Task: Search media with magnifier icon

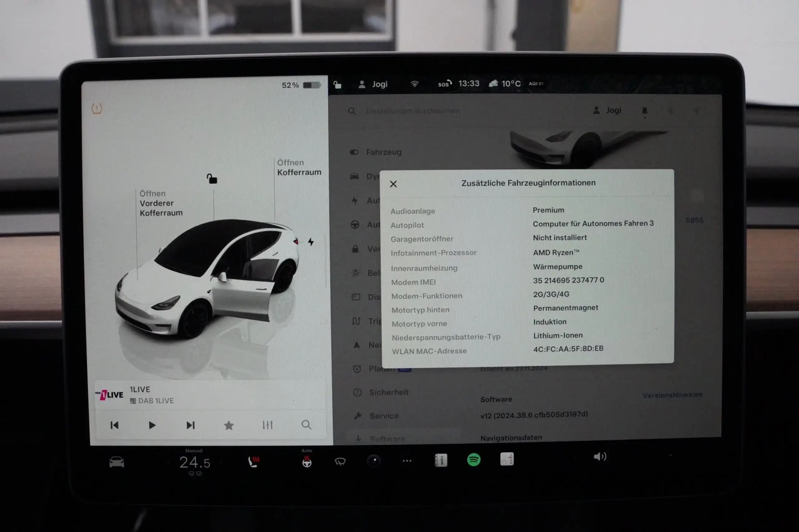Action: [x=306, y=424]
